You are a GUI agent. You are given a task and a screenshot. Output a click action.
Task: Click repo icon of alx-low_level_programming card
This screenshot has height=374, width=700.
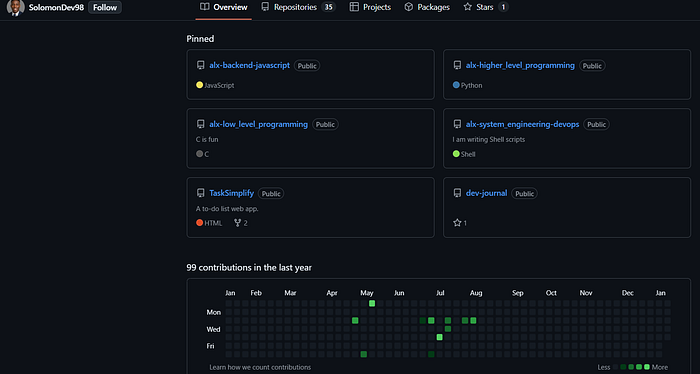pos(200,124)
